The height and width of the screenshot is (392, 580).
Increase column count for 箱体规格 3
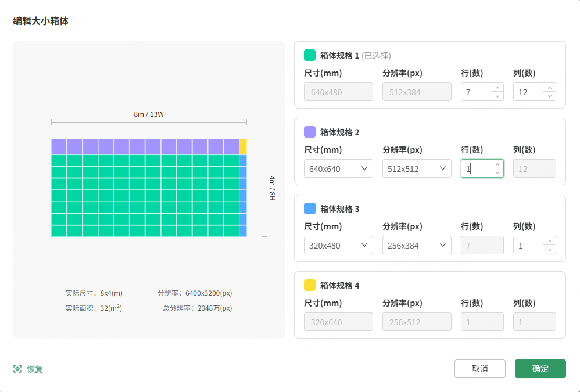click(549, 241)
